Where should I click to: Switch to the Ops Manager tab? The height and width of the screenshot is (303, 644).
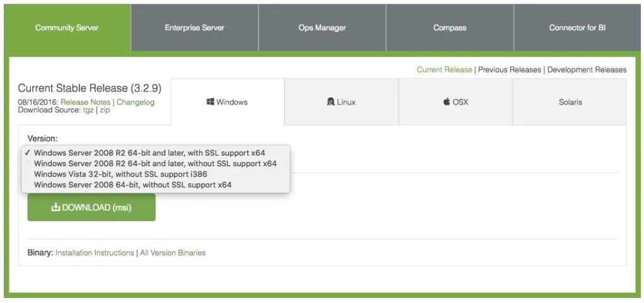[x=322, y=28]
